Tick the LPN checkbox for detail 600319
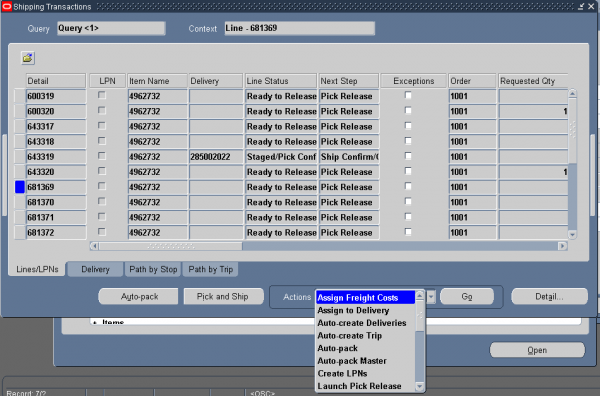 tap(102, 95)
